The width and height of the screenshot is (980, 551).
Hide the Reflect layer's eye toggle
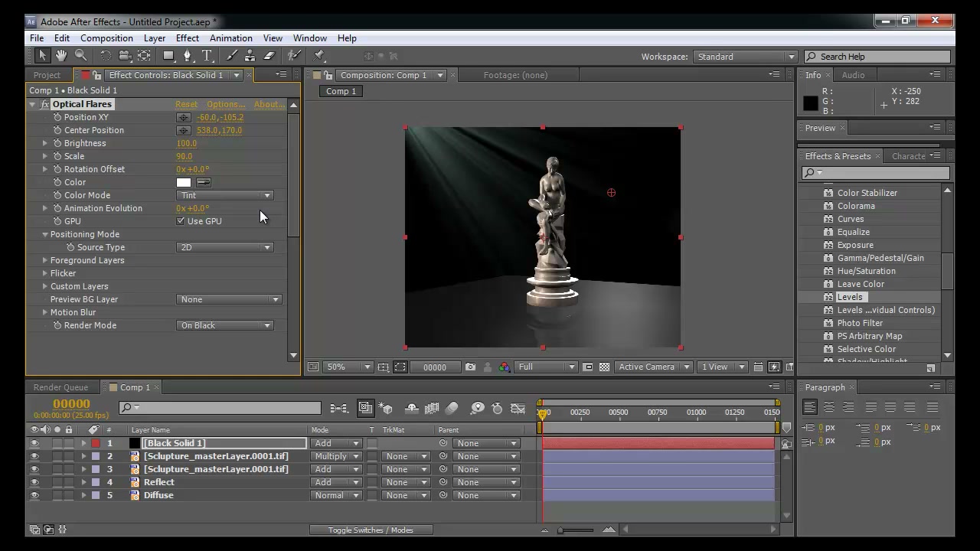point(34,482)
